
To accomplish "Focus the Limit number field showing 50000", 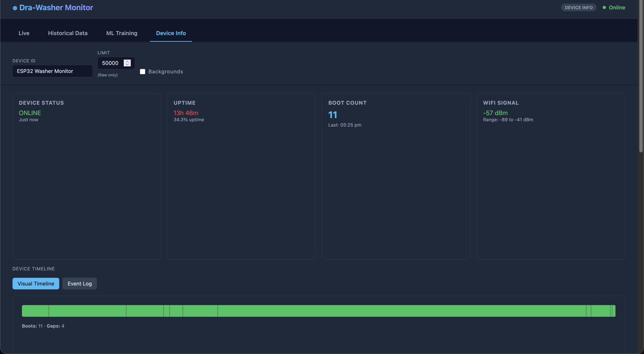I will (x=110, y=63).
